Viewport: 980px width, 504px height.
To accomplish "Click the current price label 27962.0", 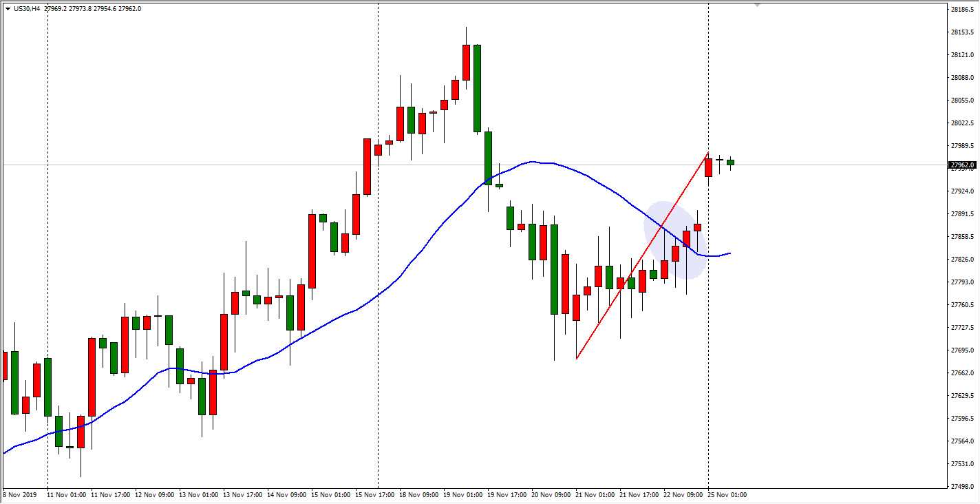I will click(962, 165).
